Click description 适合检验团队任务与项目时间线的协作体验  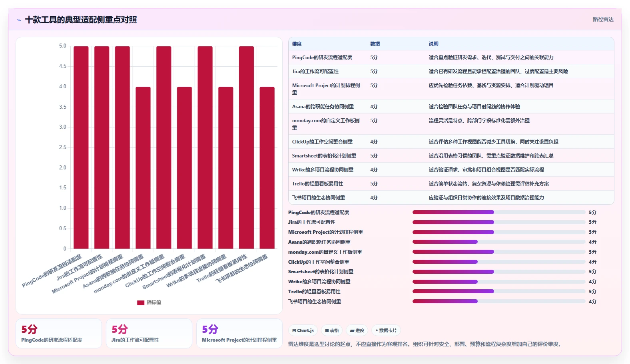click(x=474, y=107)
